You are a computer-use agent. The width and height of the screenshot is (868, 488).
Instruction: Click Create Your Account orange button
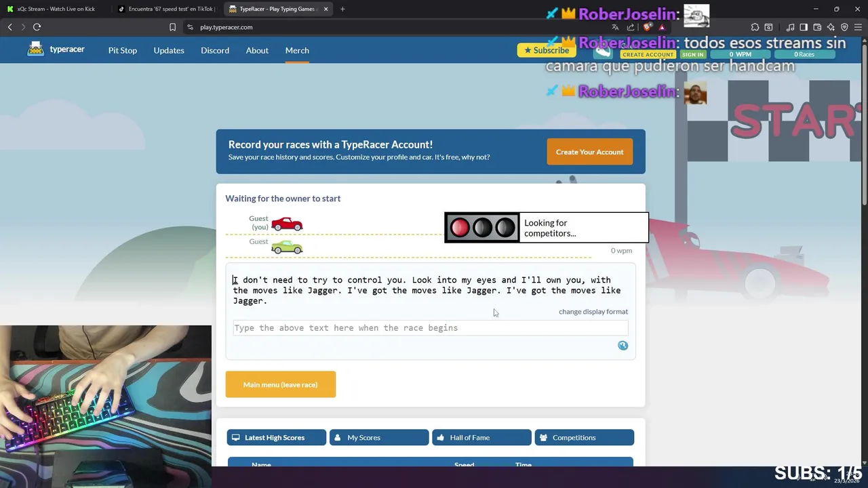590,152
